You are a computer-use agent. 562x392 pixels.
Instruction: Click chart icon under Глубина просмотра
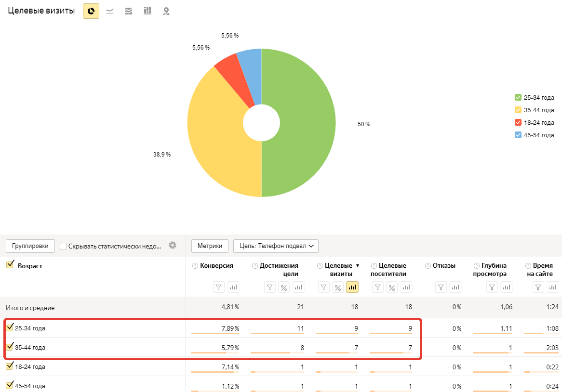click(507, 287)
